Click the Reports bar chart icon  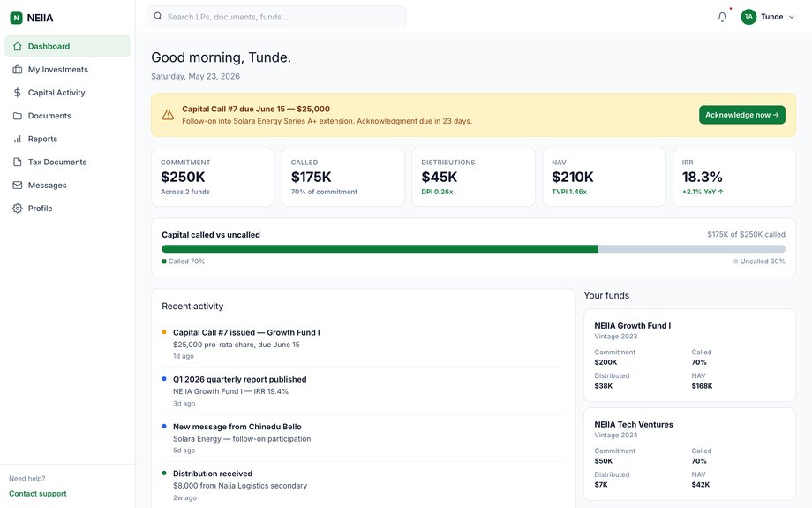pos(18,139)
